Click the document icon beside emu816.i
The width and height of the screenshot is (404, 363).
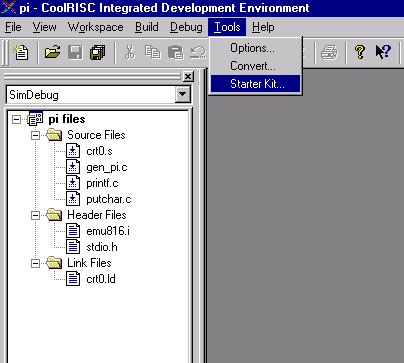click(x=73, y=231)
